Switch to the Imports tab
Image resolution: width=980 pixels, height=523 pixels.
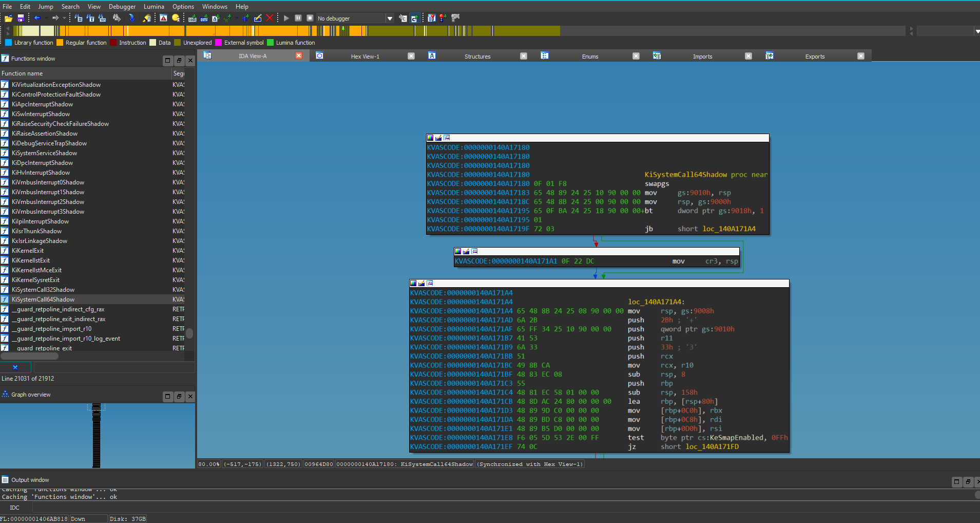pyautogui.click(x=702, y=57)
